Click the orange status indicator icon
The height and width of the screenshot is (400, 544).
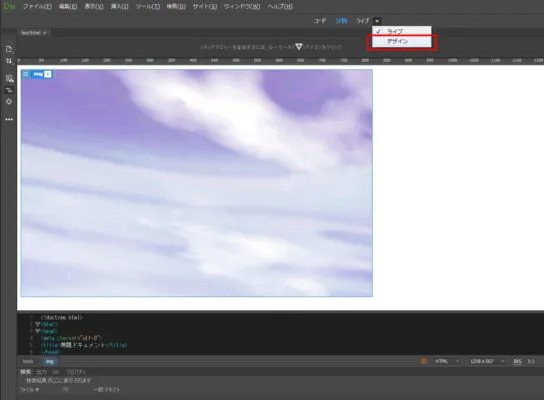(x=424, y=361)
